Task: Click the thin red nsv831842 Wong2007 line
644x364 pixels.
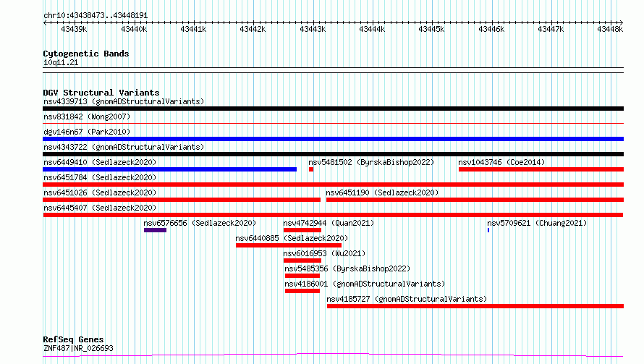Action: (333, 123)
